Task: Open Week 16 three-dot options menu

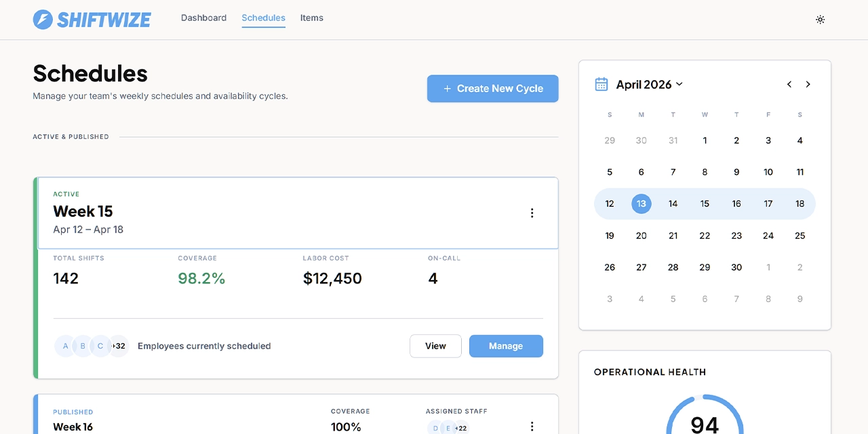Action: 532,427
